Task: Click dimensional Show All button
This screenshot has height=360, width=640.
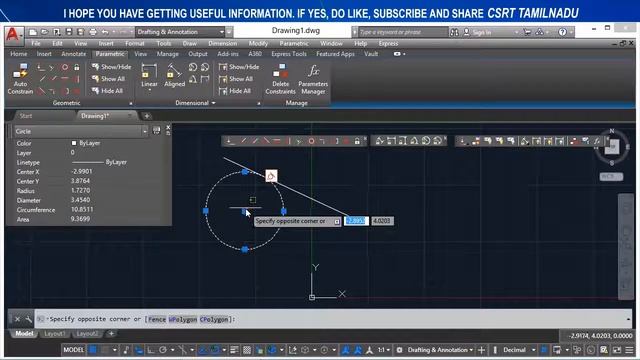Action: point(236,79)
